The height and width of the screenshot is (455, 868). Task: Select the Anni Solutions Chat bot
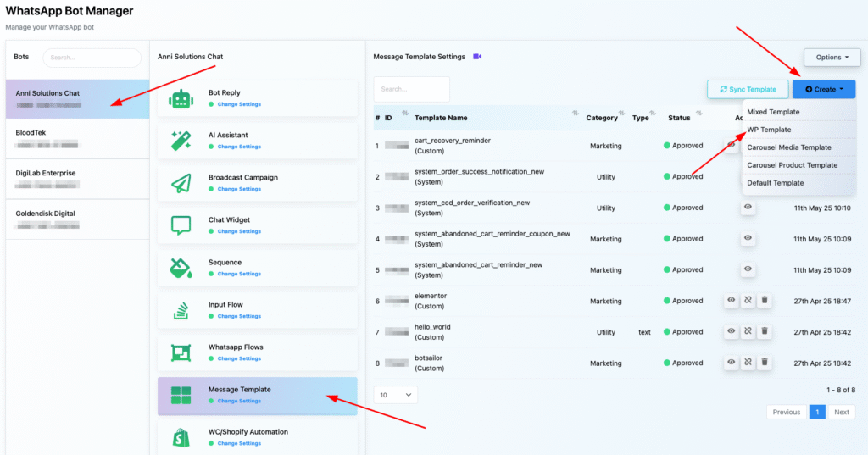77,99
